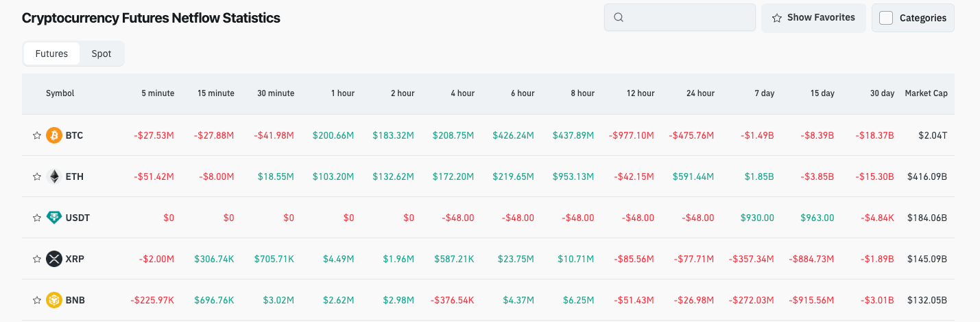Click the Tether USDT logo icon
Image resolution: width=980 pixels, height=322 pixels.
54,218
